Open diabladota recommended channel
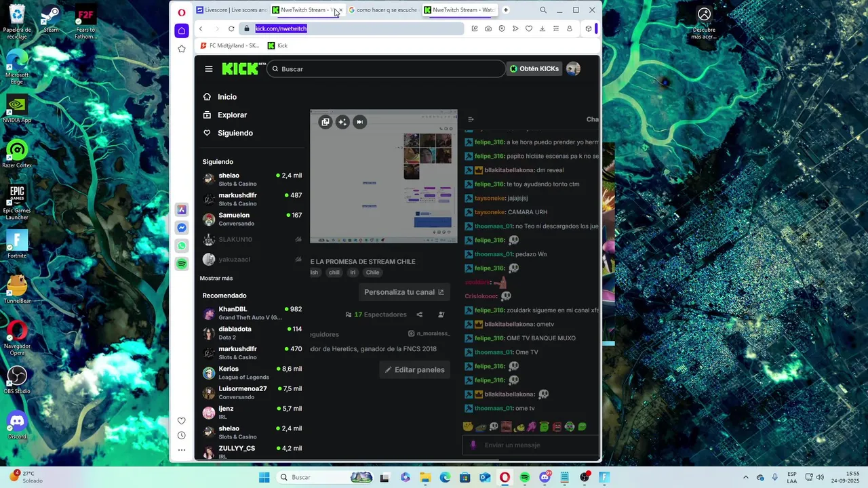Screen dimensions: 868x488 [252, 333]
